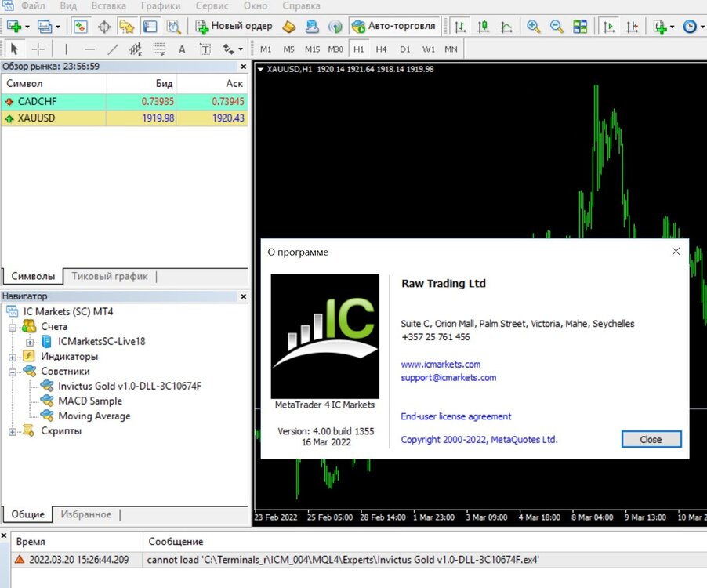Select text label tool T
This screenshot has height=588, width=707.
point(205,49)
